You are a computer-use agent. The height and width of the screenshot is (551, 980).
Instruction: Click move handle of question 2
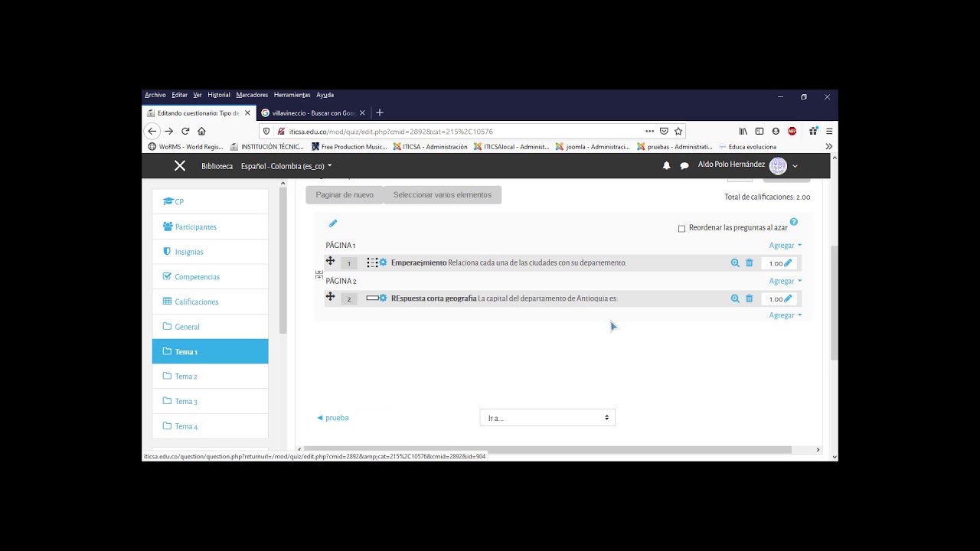[330, 296]
